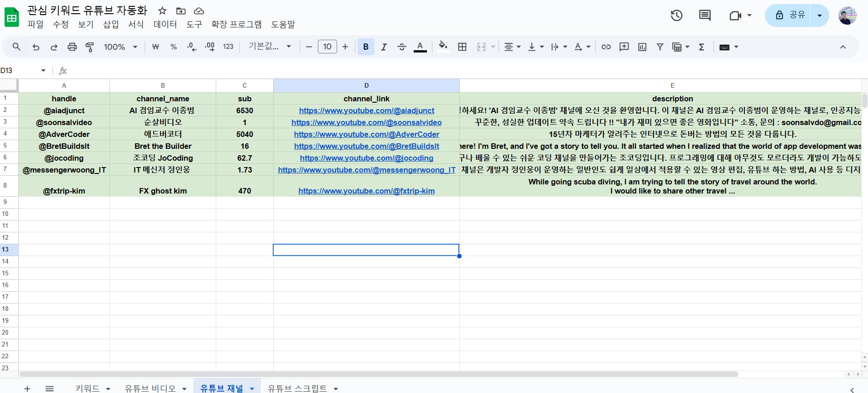
Task: Decrease the font size
Action: click(x=309, y=47)
